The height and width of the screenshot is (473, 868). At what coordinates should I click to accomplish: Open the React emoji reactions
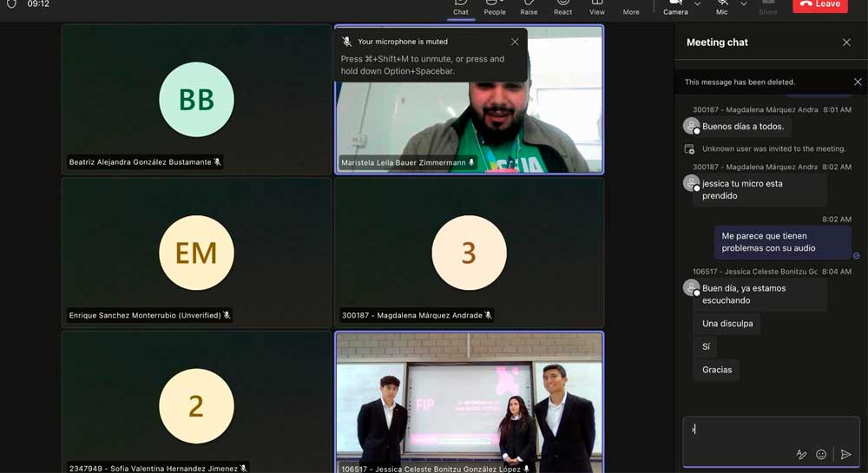(x=563, y=5)
